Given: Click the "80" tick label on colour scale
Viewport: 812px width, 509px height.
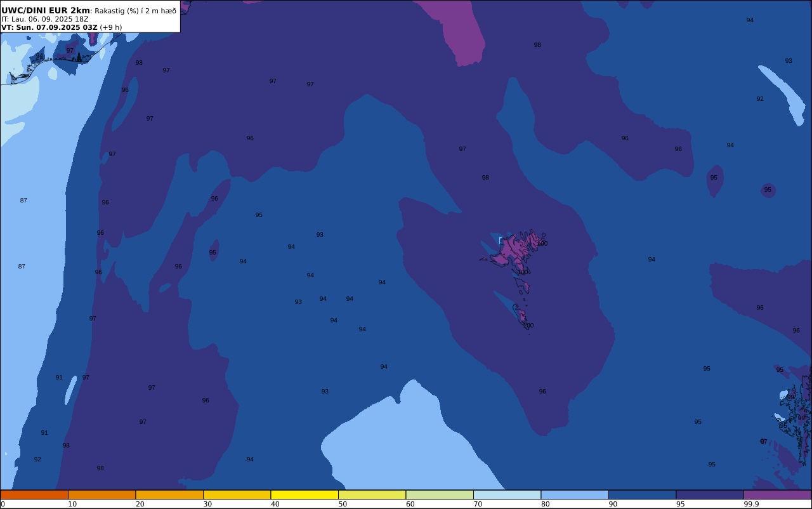Looking at the screenshot, I should pos(545,504).
